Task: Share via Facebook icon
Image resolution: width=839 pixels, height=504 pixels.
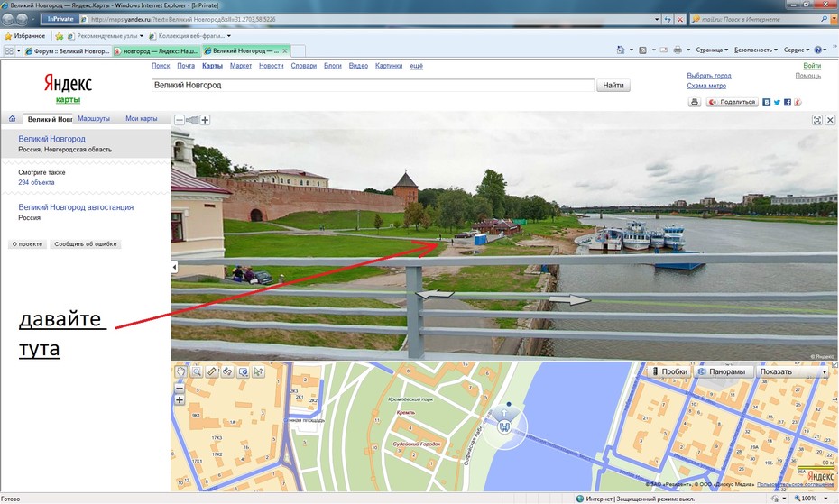Action: 787,102
